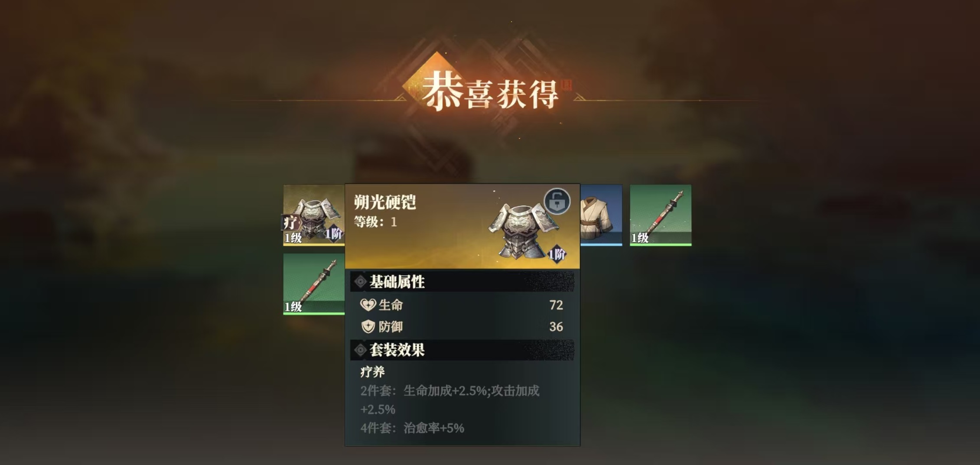Click the red seal beside 恭喜获得
Image resolution: width=980 pixels, height=465 pixels.
[x=566, y=85]
